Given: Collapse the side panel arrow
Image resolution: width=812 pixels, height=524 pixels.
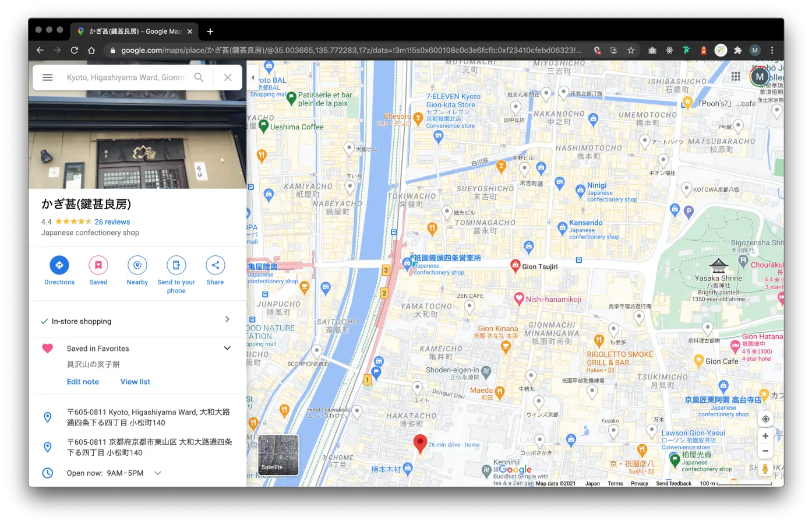Looking at the screenshot, I should [x=252, y=78].
